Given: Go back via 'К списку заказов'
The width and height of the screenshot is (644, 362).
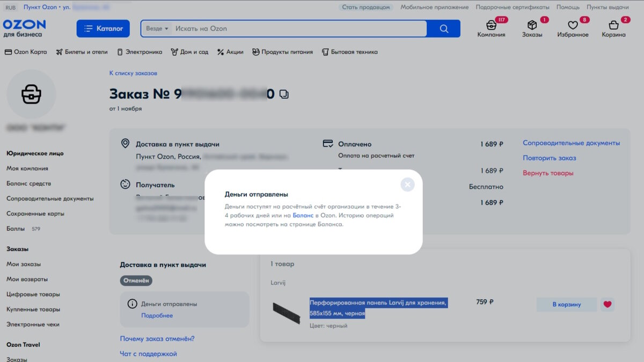Looking at the screenshot, I should pyautogui.click(x=133, y=73).
